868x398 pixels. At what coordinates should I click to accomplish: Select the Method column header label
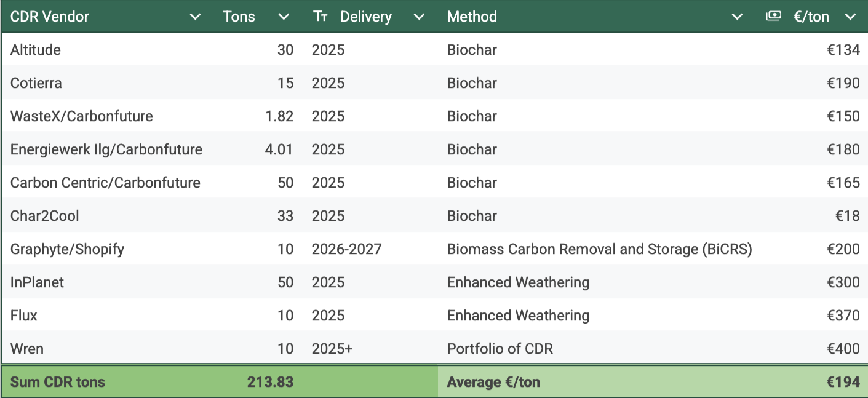472,17
